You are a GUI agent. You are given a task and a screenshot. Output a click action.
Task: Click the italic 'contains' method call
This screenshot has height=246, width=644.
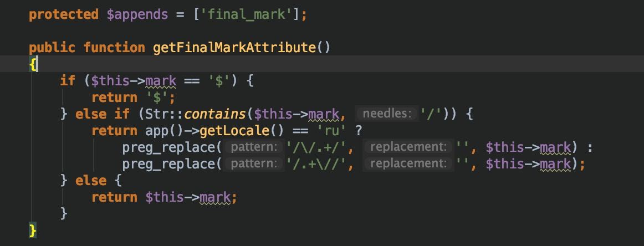(x=215, y=114)
